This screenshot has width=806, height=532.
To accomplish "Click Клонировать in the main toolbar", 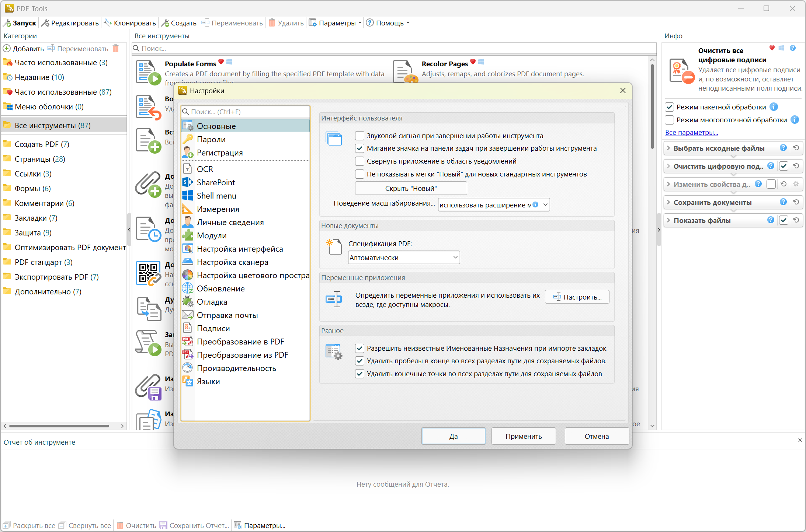I will 130,23.
